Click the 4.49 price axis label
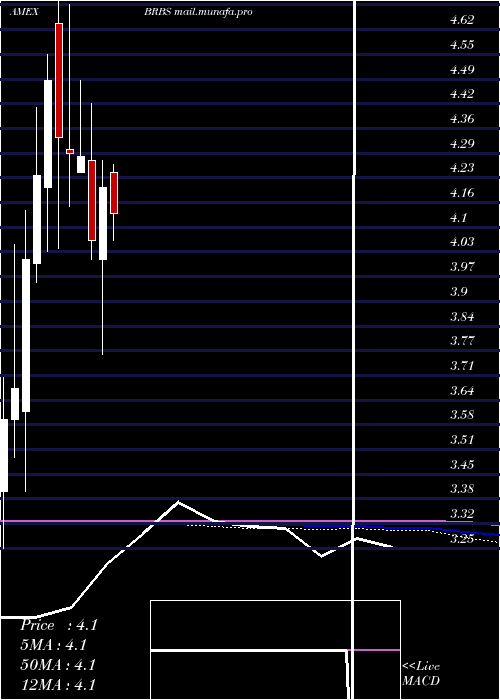Image resolution: width=500 pixels, height=700 pixels. click(462, 70)
